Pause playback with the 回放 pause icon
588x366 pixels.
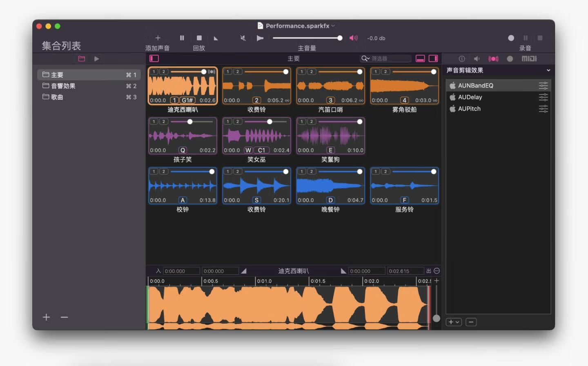[182, 38]
